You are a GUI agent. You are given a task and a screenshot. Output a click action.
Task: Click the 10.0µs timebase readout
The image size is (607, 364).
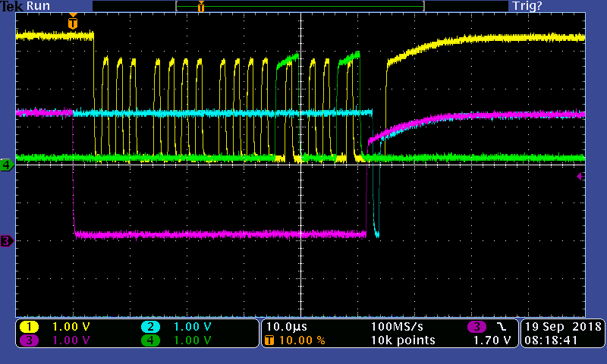pyautogui.click(x=287, y=327)
